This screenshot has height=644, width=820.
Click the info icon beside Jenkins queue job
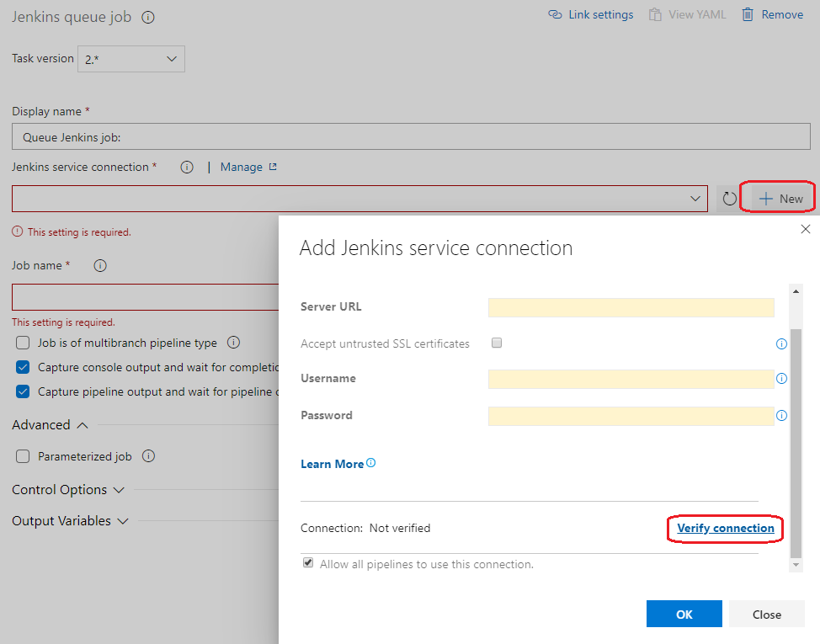coord(148,17)
